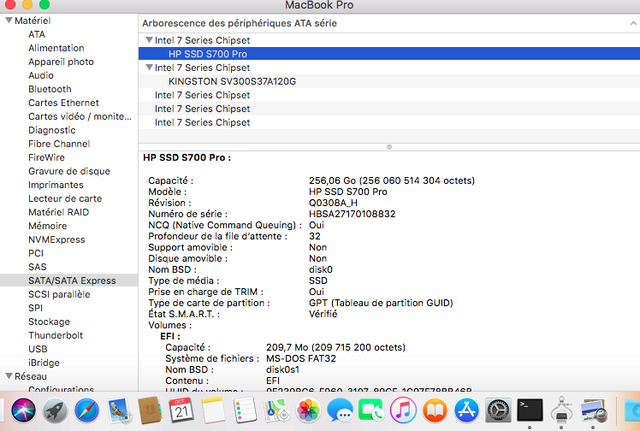This screenshot has width=640, height=431.
Task: Open System Preferences gear icon
Action: [498, 410]
